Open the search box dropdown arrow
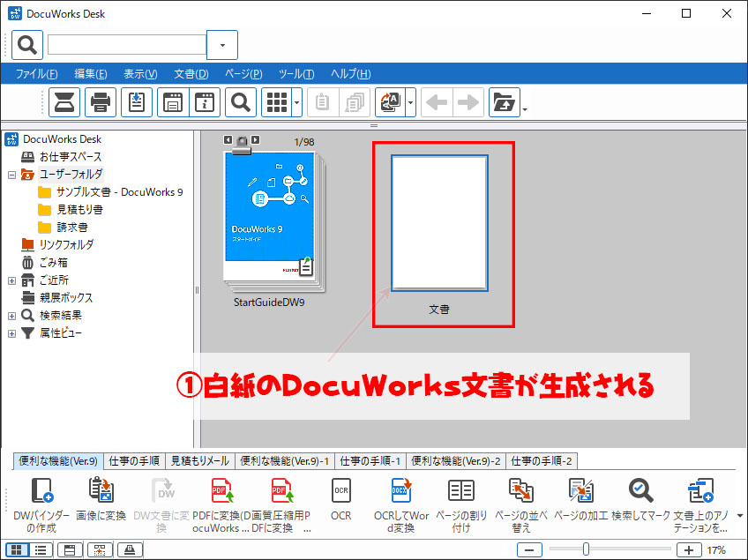Image resolution: width=748 pixels, height=560 pixels. coord(222,45)
